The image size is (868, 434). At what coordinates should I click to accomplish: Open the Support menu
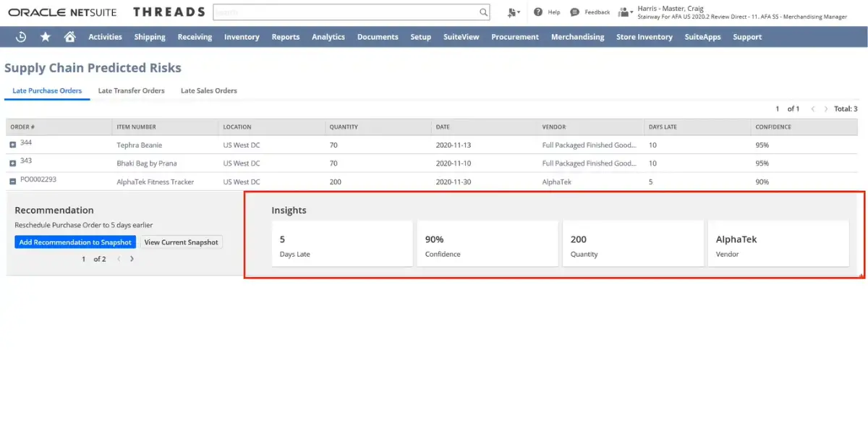coord(747,37)
